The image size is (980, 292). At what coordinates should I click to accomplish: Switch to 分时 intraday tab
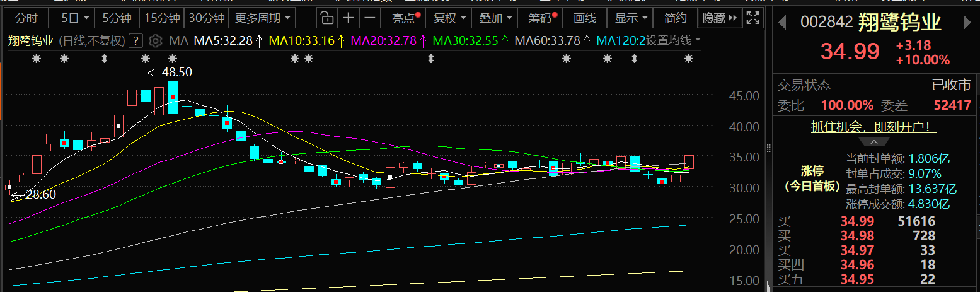pos(26,18)
